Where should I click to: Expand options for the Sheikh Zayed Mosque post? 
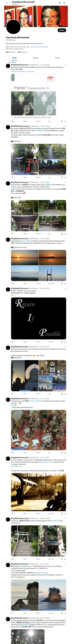tap(65, 347)
